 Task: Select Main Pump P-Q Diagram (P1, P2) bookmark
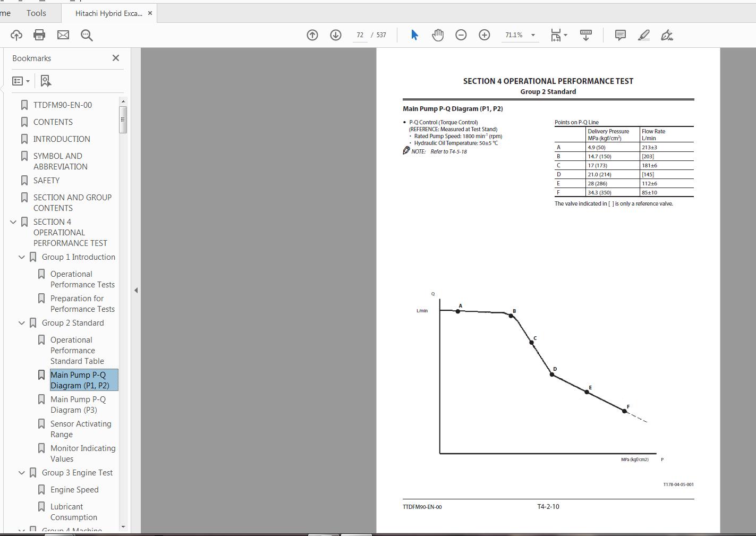[x=84, y=380]
